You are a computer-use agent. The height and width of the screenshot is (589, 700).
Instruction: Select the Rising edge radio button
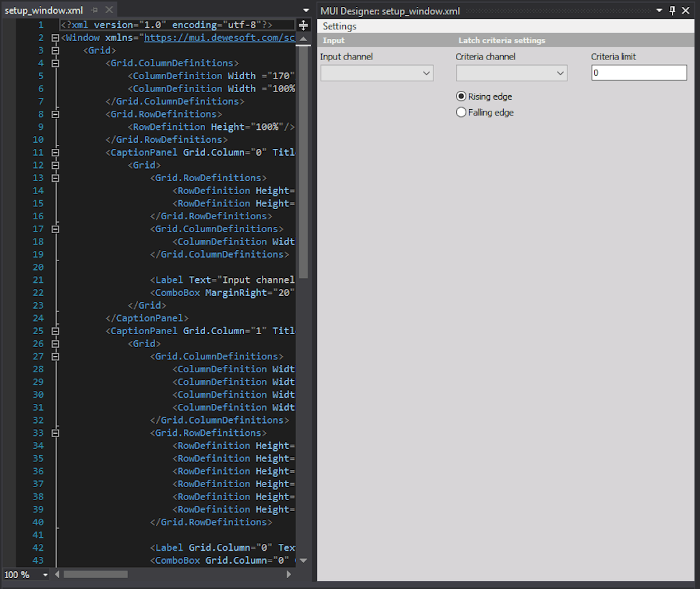[x=461, y=96]
